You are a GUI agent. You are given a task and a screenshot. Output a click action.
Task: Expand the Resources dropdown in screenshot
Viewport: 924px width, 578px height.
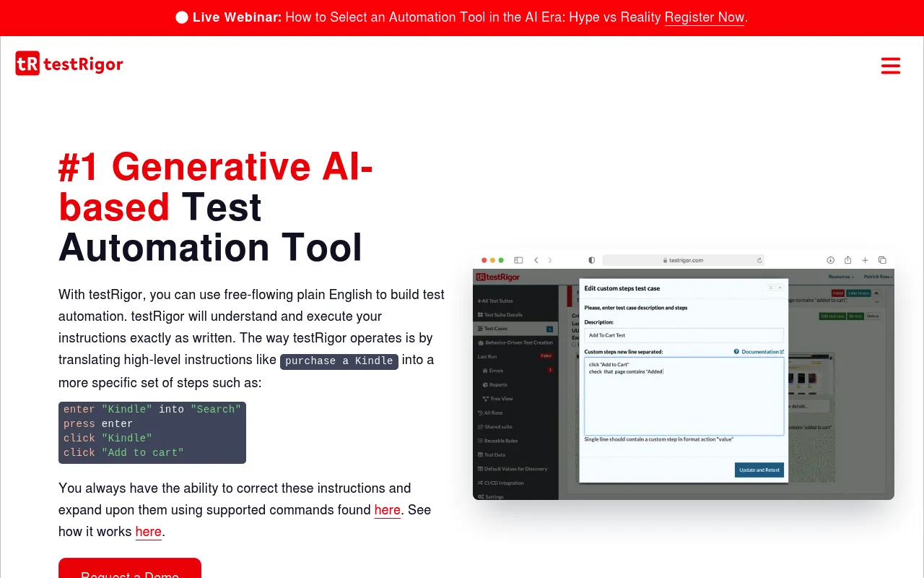click(x=841, y=277)
